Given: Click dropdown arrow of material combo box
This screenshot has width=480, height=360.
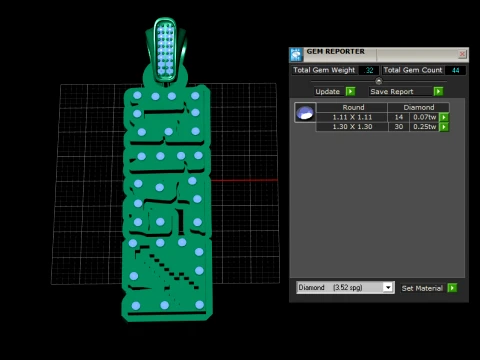Looking at the screenshot, I should pyautogui.click(x=388, y=287).
